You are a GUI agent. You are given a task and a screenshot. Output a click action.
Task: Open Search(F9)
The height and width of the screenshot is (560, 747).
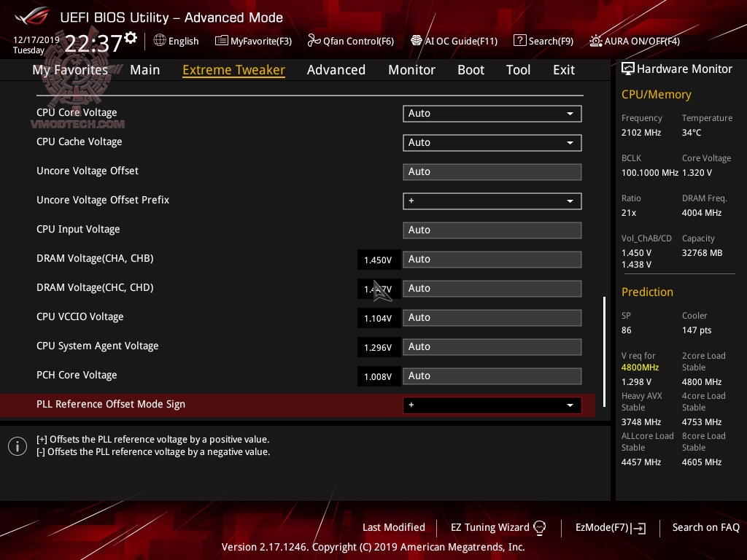[543, 41]
